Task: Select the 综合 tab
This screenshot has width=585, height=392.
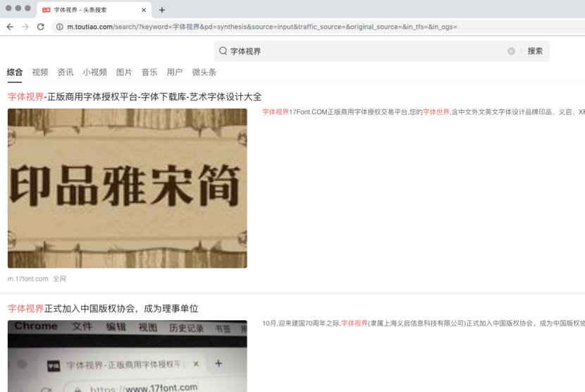Action: pos(15,73)
